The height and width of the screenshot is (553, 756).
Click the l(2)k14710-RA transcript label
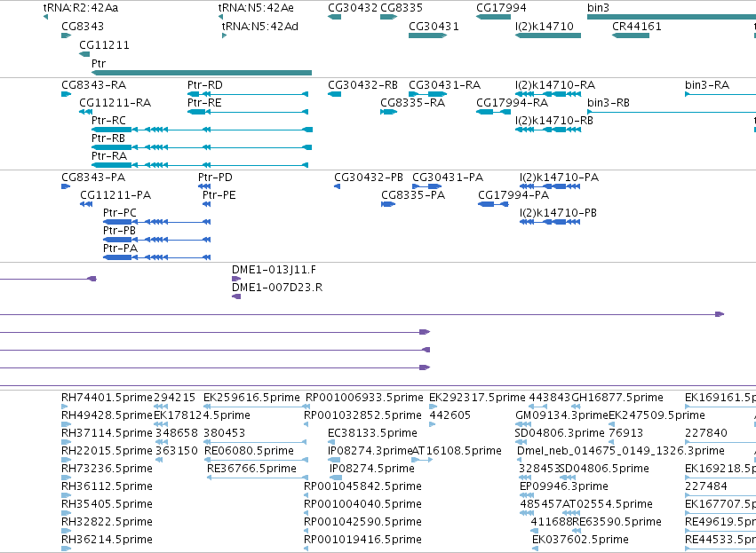click(555, 85)
